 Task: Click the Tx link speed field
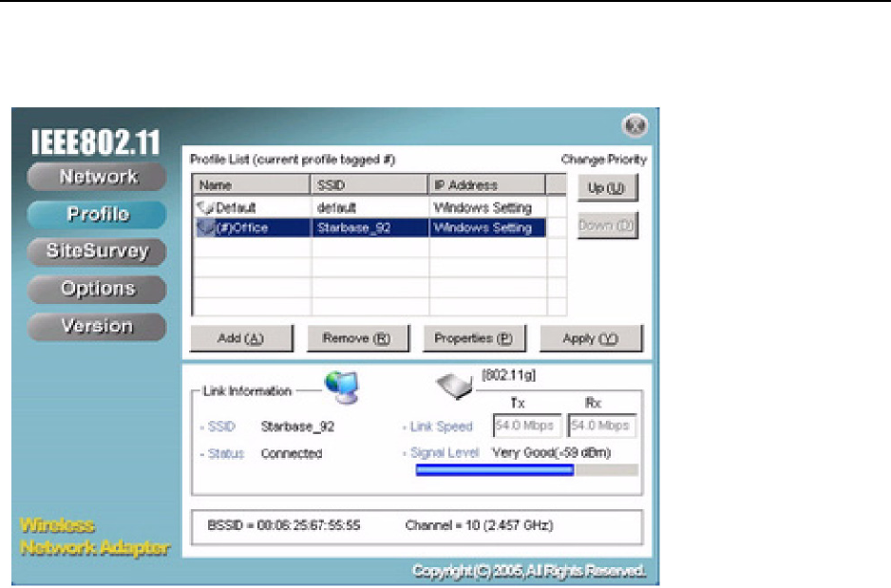point(527,426)
